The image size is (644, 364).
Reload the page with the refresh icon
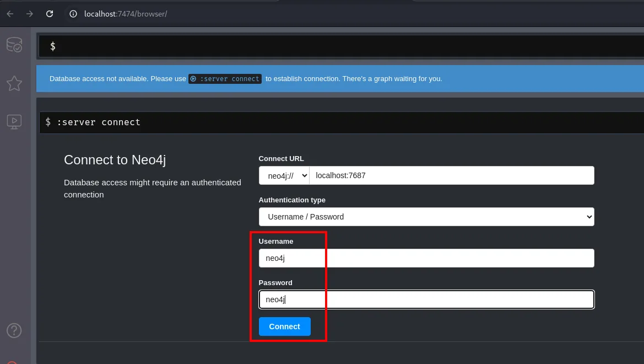pos(50,14)
